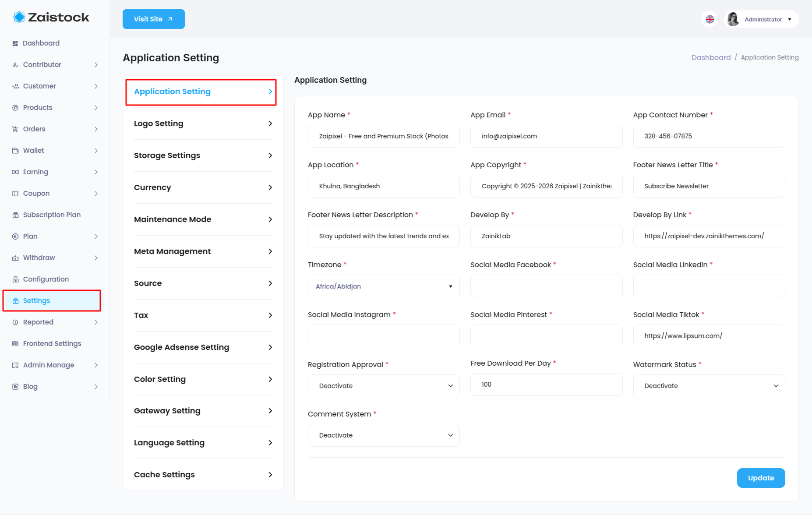Expand the Contributor submenu chevron

[96, 65]
